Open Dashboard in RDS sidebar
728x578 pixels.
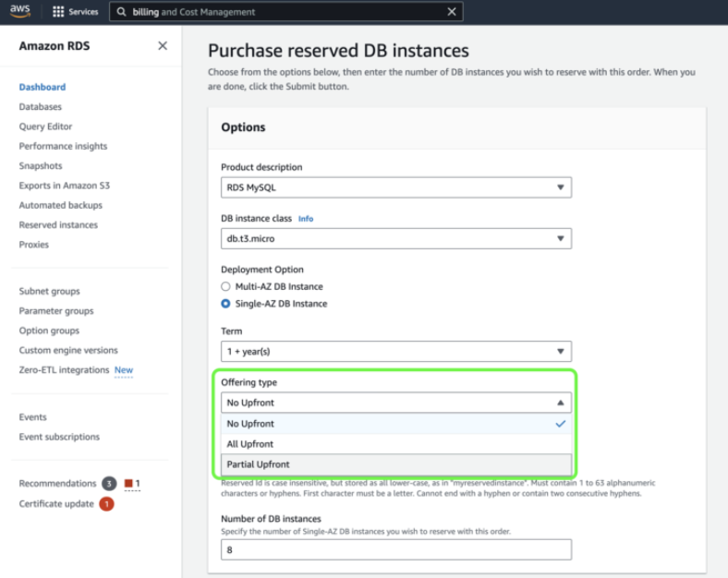pyautogui.click(x=42, y=87)
